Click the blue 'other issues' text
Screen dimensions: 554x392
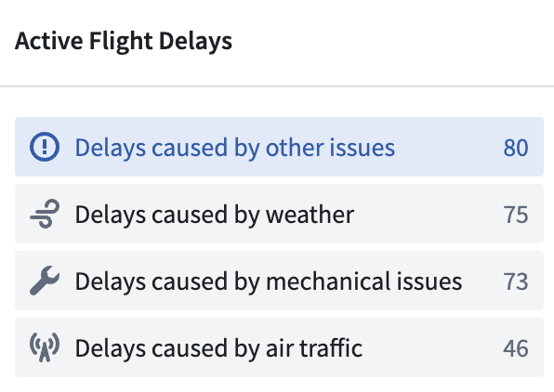coord(330,148)
